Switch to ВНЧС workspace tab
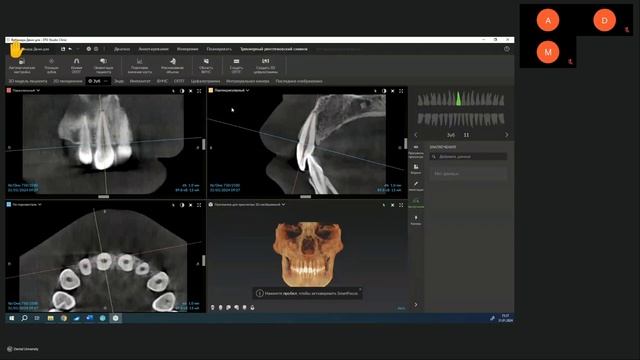 click(162, 81)
